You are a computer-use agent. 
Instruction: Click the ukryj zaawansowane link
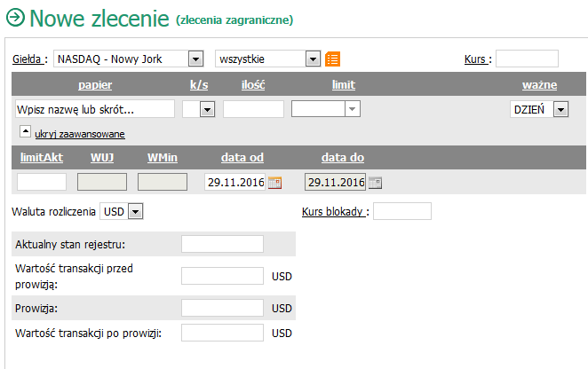tap(80, 134)
